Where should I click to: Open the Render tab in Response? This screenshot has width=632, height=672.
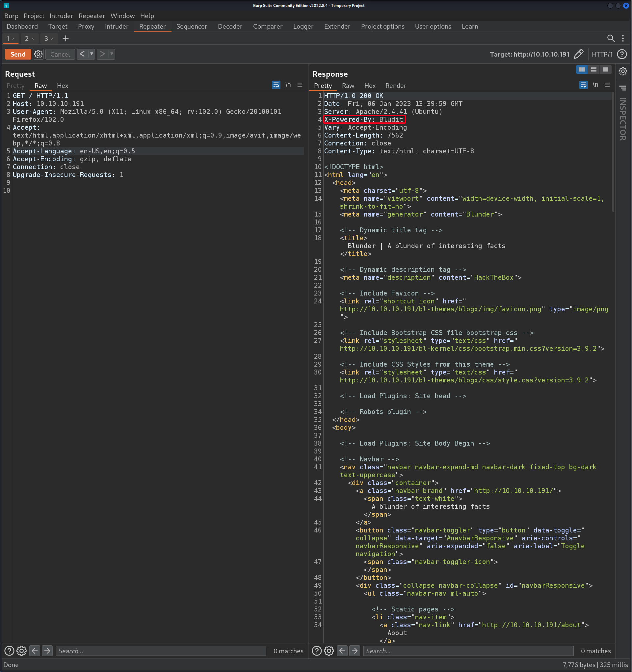[396, 86]
